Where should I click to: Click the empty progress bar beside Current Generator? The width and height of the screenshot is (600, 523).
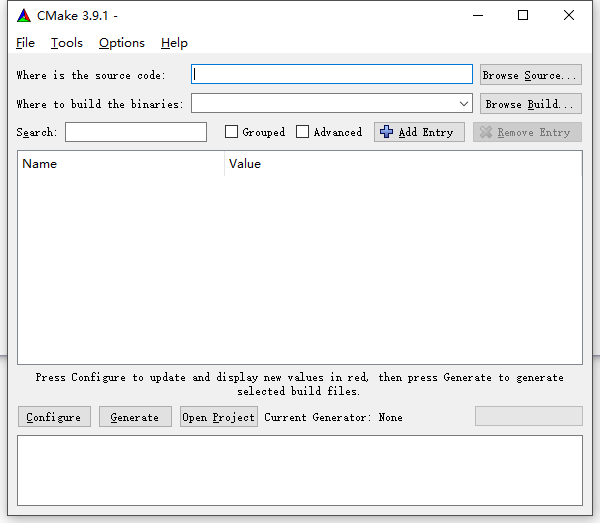pos(529,416)
